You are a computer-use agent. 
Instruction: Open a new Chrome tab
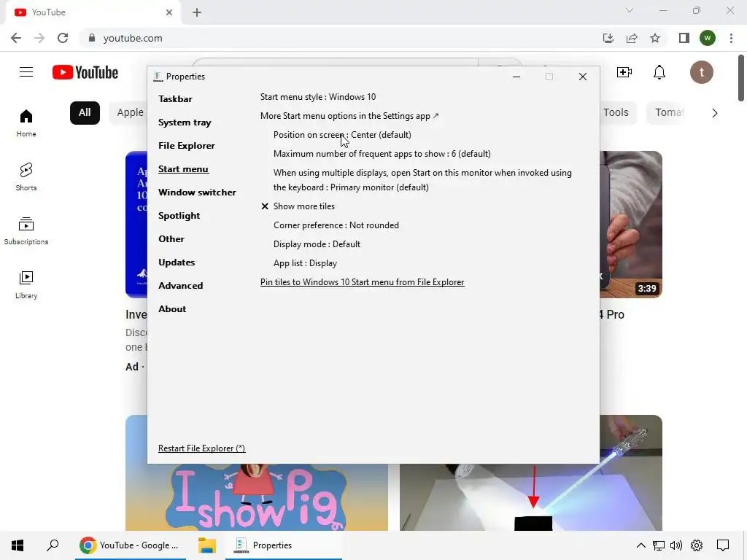point(197,12)
